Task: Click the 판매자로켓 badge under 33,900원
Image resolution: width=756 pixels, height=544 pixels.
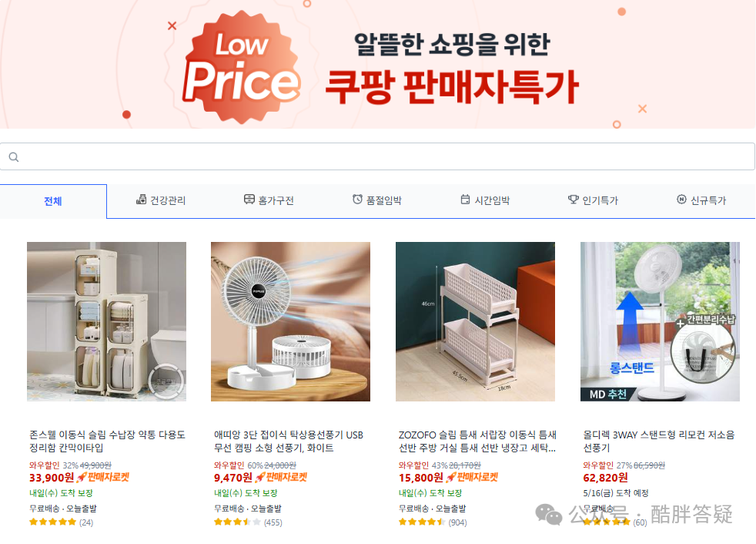Action: 102,478
